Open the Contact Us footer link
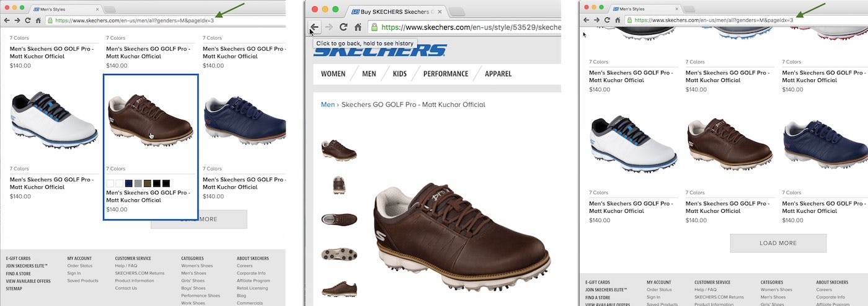Screen dimensions: 868x306 tap(126, 288)
